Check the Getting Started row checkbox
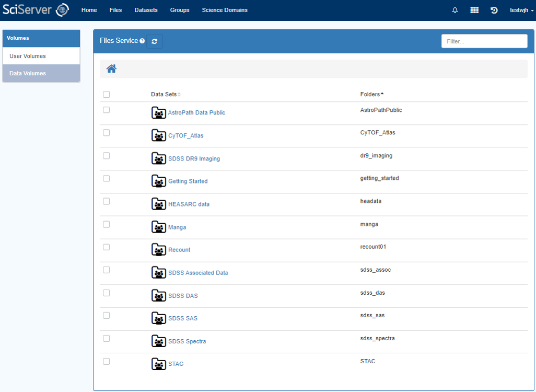536x392 pixels. [x=106, y=179]
